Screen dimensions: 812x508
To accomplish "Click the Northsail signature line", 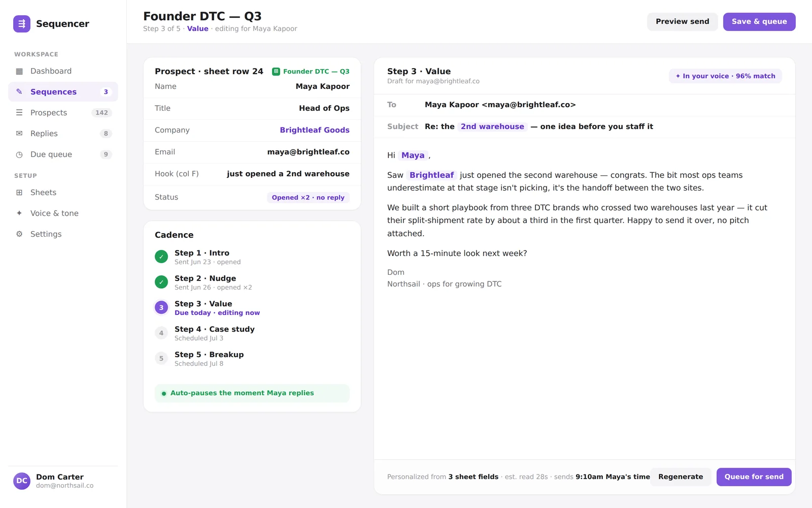I will pos(444,284).
